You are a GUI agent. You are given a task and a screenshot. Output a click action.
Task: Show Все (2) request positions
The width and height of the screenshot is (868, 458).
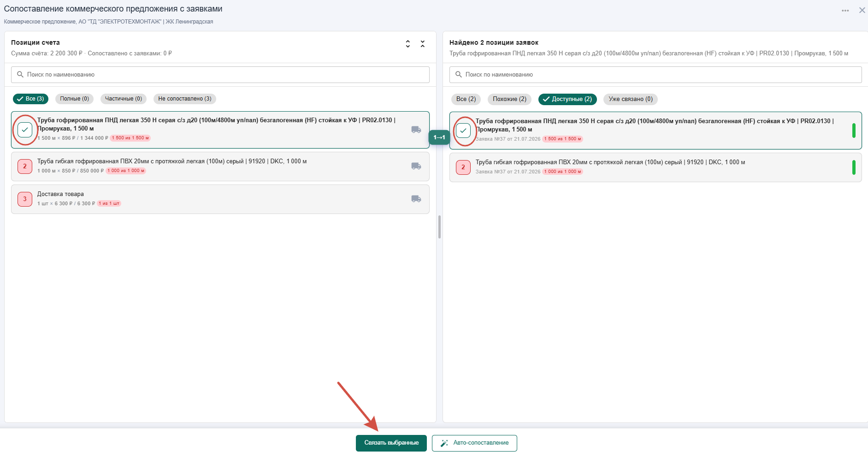pyautogui.click(x=466, y=99)
